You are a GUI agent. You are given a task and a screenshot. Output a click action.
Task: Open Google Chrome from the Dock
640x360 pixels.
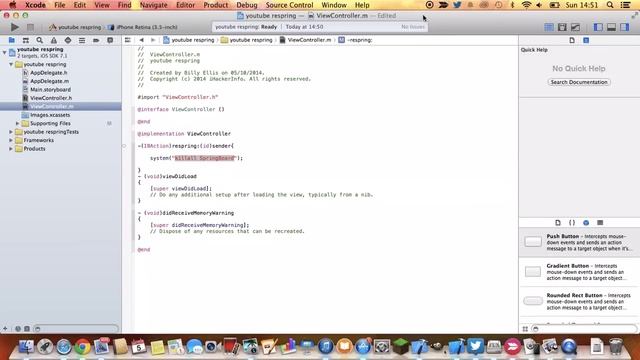(82, 347)
